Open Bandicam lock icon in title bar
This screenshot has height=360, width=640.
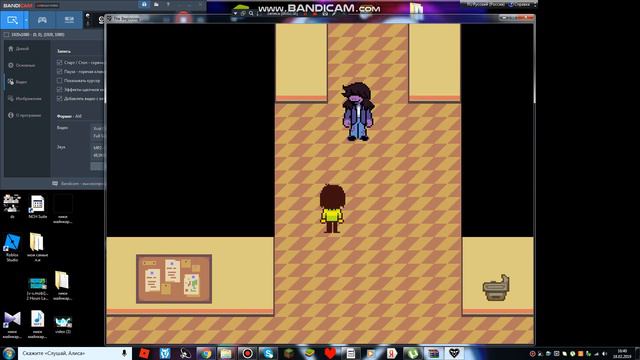click(x=144, y=4)
